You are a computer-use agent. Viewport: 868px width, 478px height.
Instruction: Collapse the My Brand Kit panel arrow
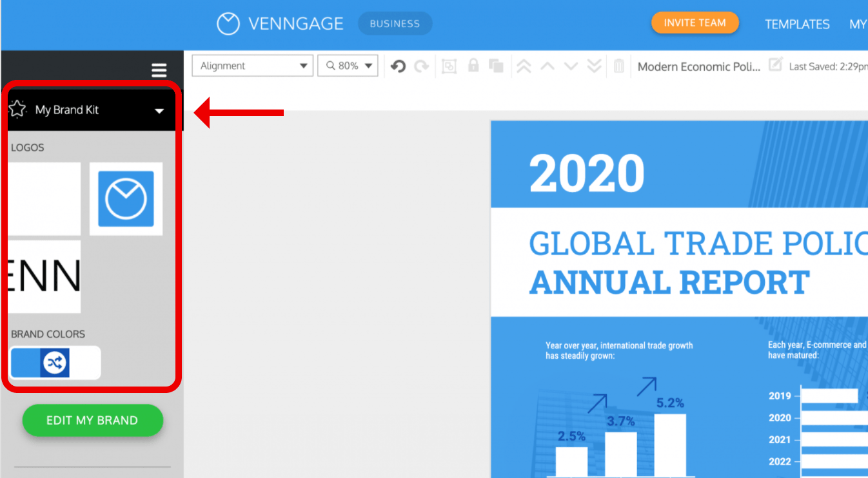point(160,111)
